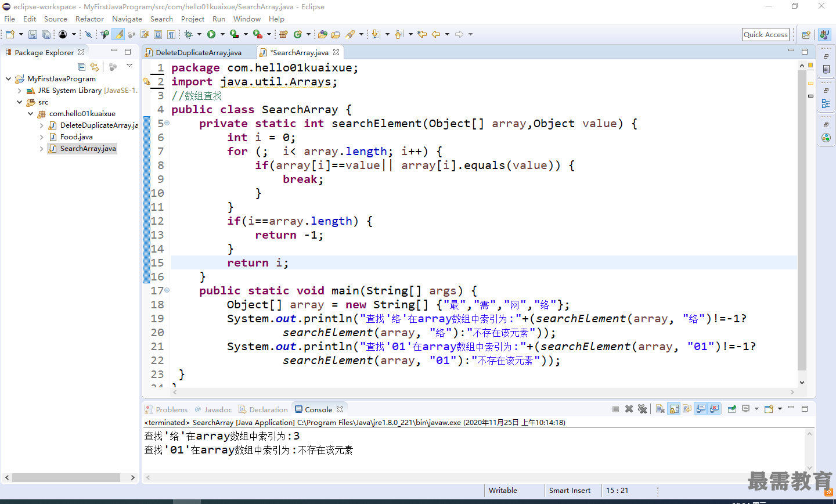Toggle Scroll Lock in Console toolbar
Viewport: 836px width, 504px height.
[x=673, y=409]
